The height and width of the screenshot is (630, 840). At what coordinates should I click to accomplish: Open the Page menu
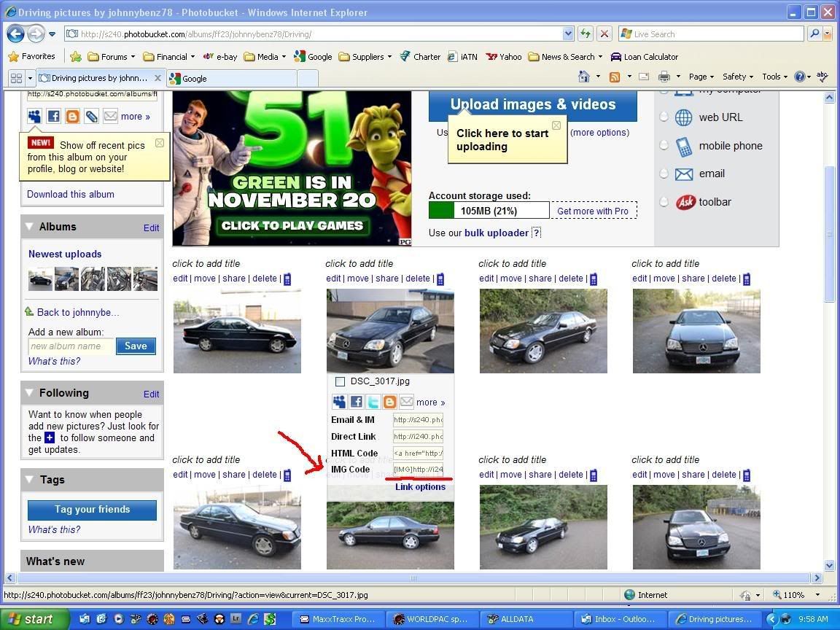701,77
